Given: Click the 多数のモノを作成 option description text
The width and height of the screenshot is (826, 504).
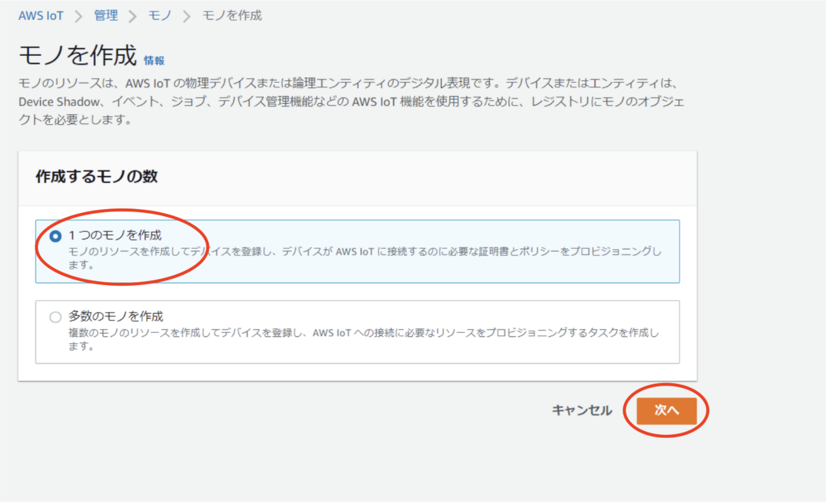Looking at the screenshot, I should [x=363, y=339].
